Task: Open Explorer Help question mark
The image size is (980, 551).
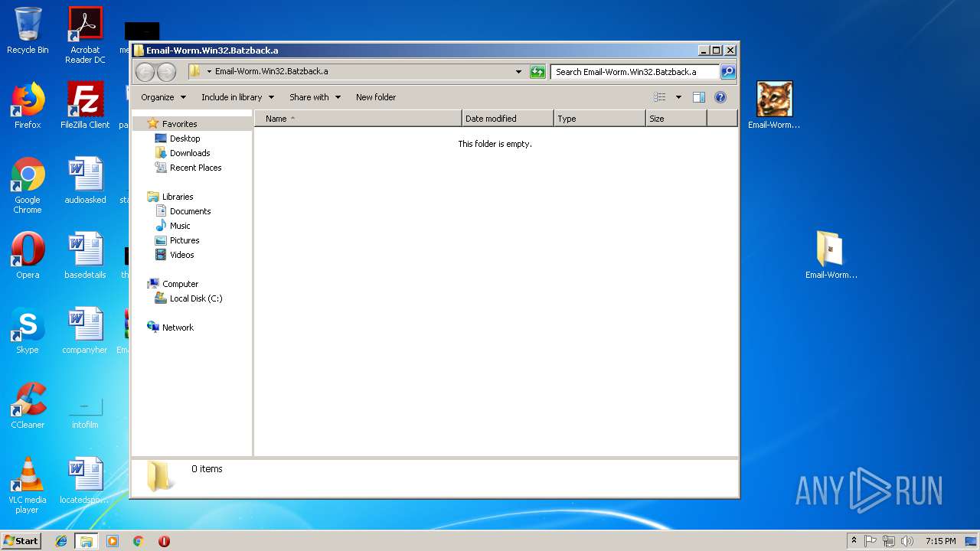Action: click(720, 97)
